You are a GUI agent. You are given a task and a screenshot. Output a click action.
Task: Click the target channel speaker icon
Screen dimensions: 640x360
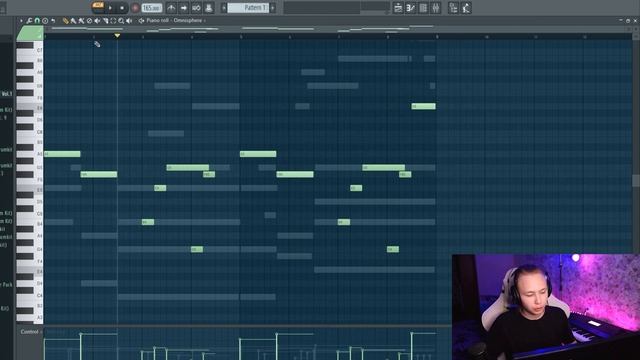[x=141, y=20]
